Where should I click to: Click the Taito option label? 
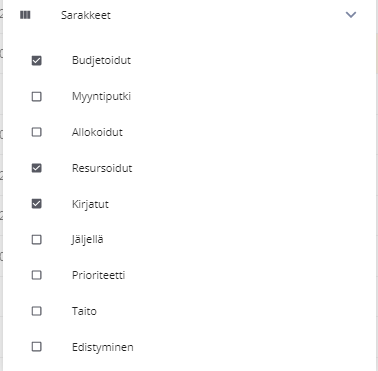84,311
